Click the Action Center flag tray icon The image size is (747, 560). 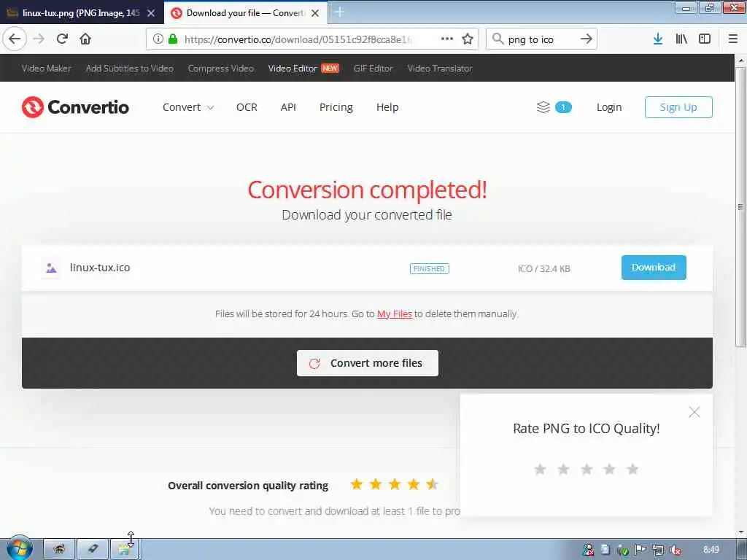click(x=640, y=550)
